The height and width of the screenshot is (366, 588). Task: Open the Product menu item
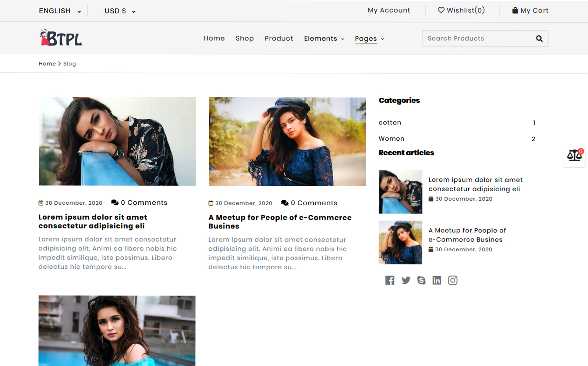pyautogui.click(x=279, y=38)
